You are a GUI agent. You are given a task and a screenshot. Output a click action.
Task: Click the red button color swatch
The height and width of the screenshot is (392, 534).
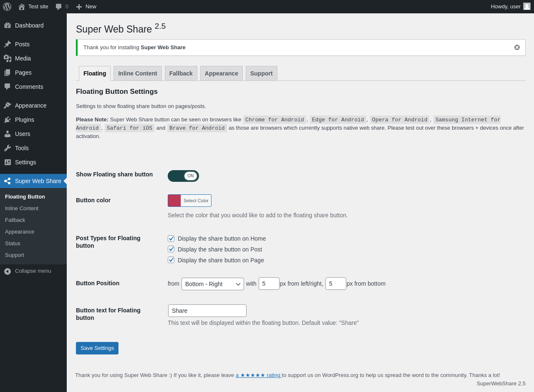pos(174,201)
